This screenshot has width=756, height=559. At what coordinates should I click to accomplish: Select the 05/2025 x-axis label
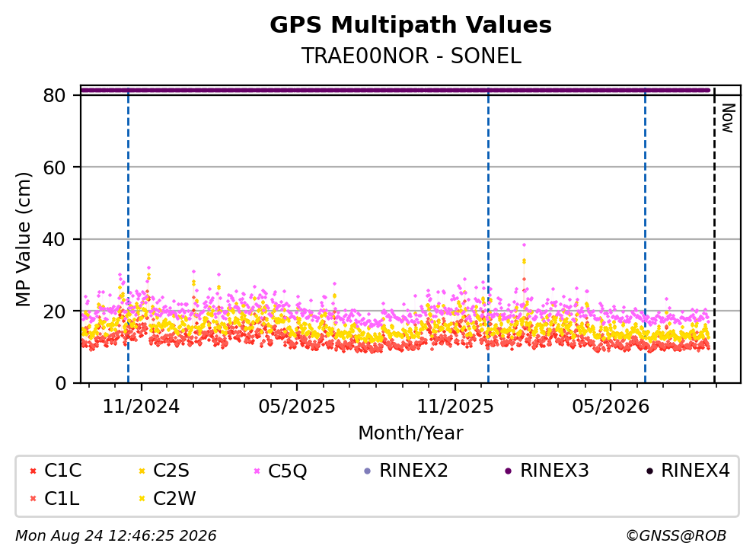pos(296,407)
